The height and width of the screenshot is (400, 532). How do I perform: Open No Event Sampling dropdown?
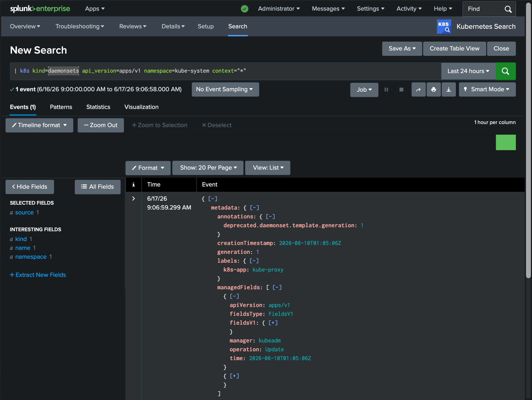pyautogui.click(x=225, y=89)
